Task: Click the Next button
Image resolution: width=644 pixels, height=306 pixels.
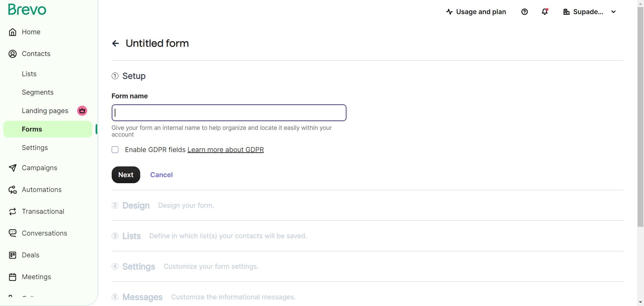Action: [125, 174]
